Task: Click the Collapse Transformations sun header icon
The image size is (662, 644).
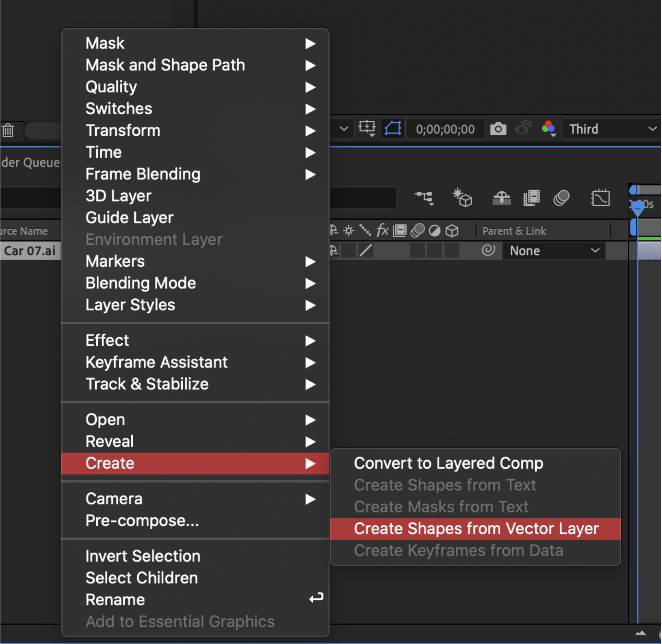Action: [x=349, y=231]
